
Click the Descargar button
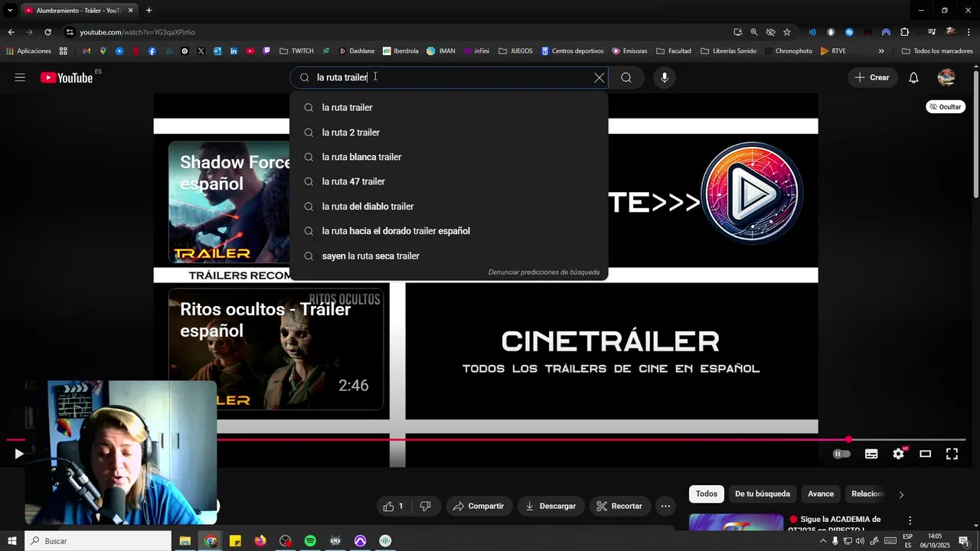550,506
